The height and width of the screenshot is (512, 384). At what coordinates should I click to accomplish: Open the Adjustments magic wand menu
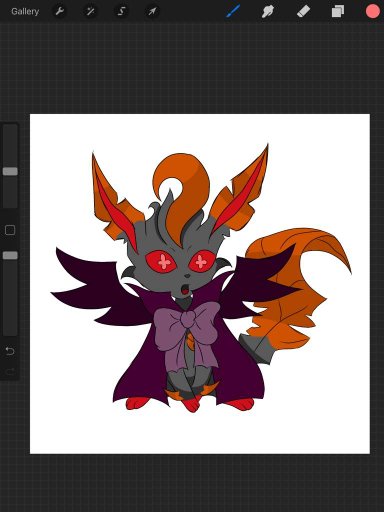[x=90, y=12]
